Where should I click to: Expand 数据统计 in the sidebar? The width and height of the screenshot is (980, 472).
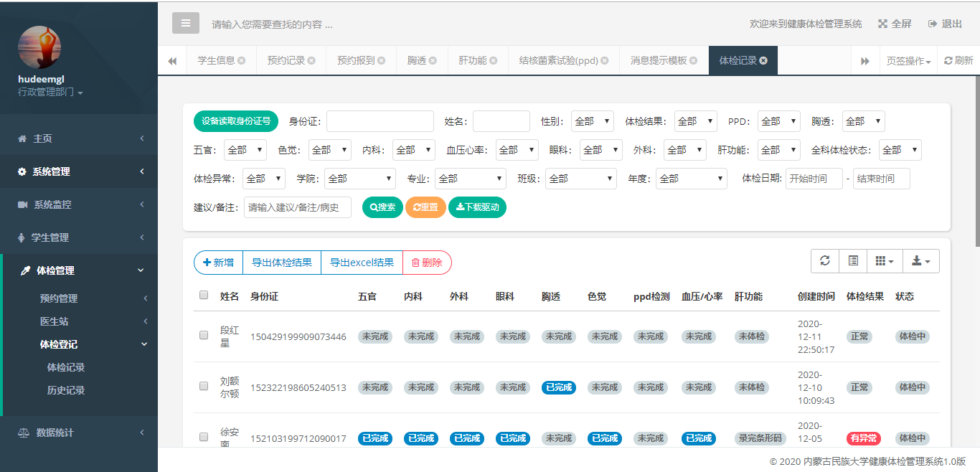click(x=79, y=433)
